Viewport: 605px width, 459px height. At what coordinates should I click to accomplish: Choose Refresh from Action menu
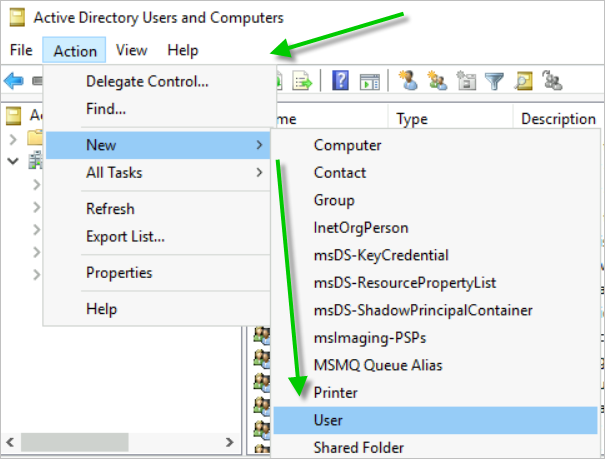158,209
